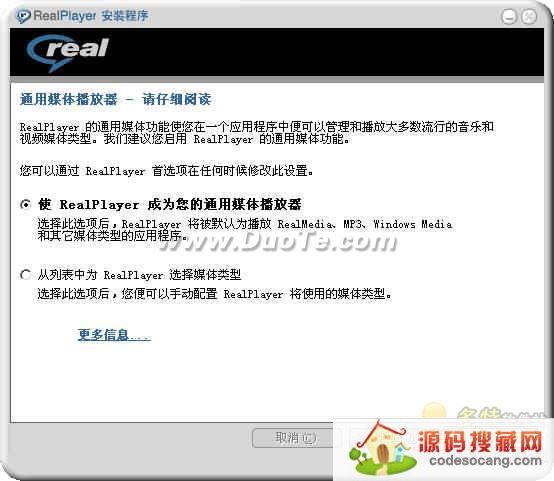Image resolution: width=554 pixels, height=481 pixels.
Task: Click label 从列表中为 RealPlayer 选择媒体类型
Action: click(139, 275)
